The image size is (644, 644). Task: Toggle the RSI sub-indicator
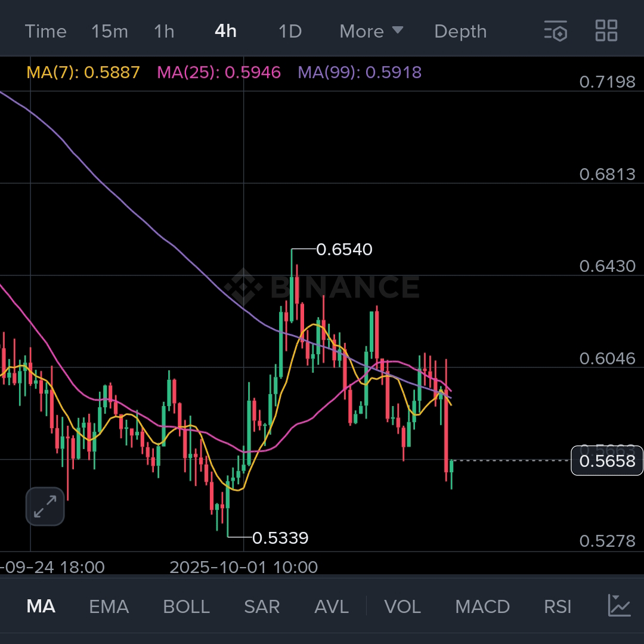pos(558,606)
